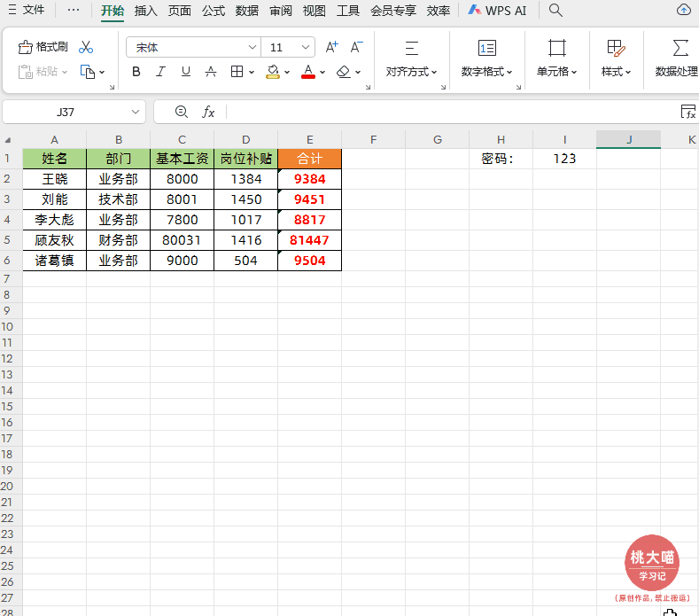Click the cell with value 123
The width and height of the screenshot is (699, 616).
coord(564,159)
